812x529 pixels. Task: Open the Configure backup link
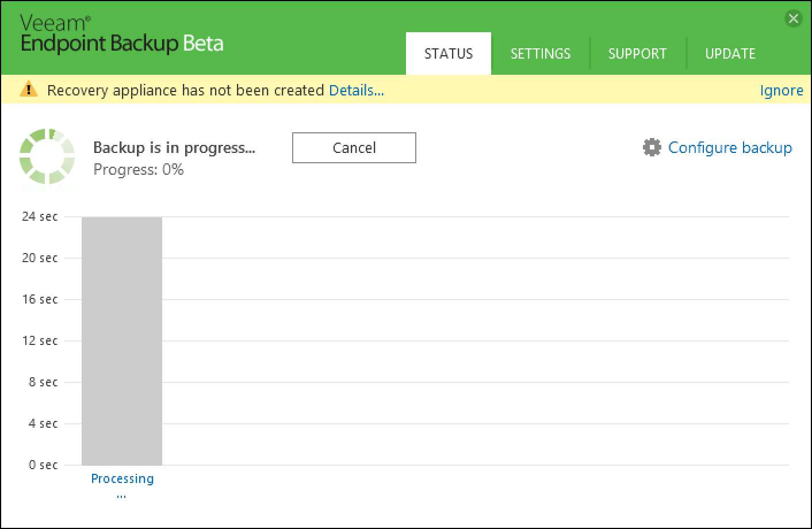[730, 148]
